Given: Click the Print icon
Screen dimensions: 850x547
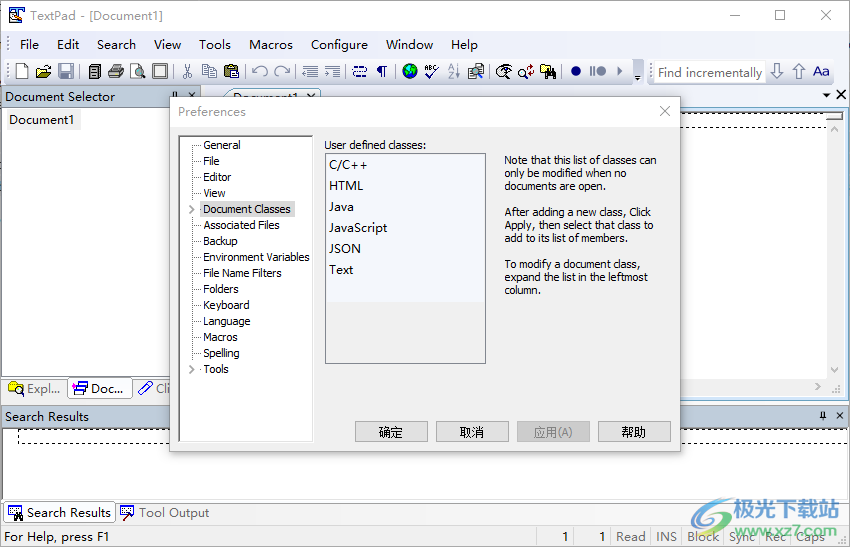Looking at the screenshot, I should [x=116, y=72].
